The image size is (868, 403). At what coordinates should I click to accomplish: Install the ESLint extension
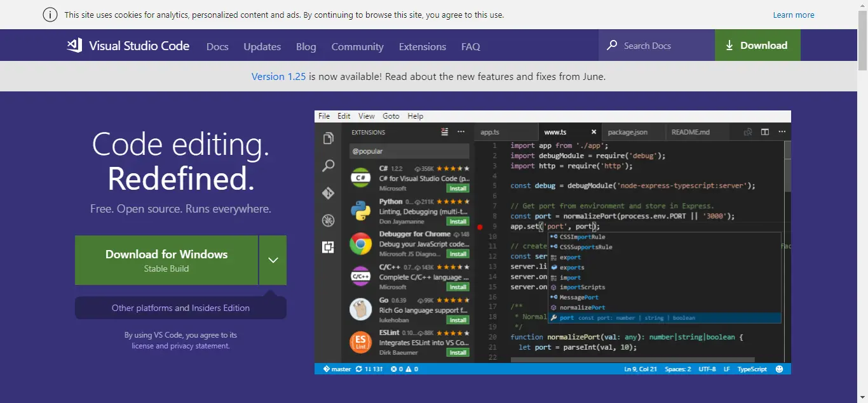[x=458, y=352]
